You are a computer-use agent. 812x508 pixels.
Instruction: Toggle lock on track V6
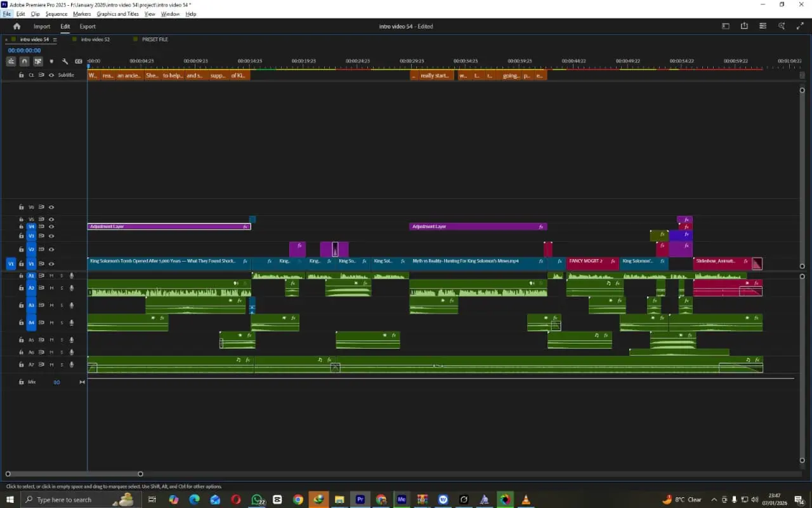tap(21, 207)
